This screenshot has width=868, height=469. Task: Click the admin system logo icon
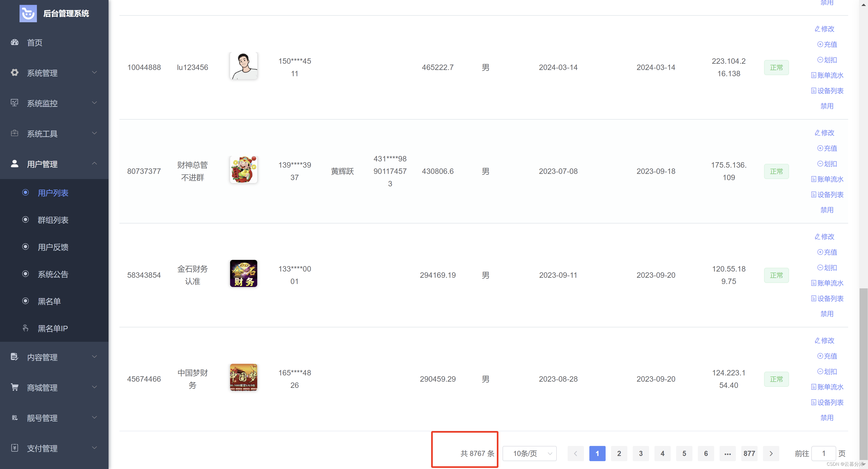pos(28,14)
